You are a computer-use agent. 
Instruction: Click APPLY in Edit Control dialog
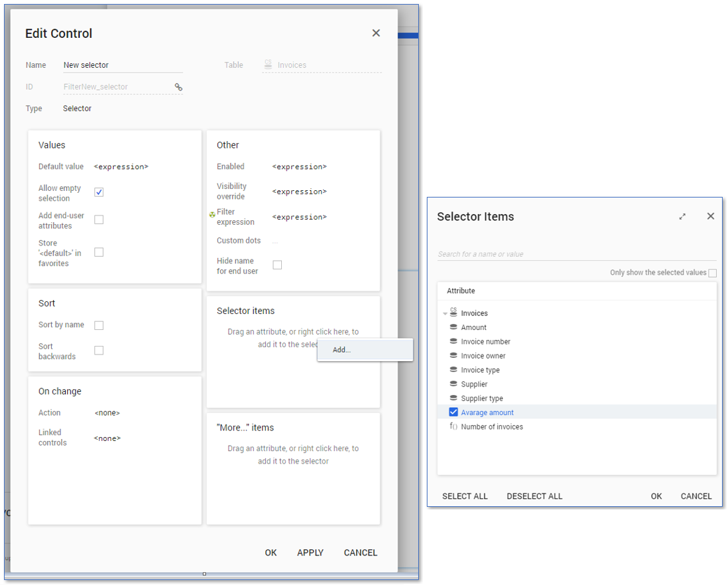pos(310,553)
